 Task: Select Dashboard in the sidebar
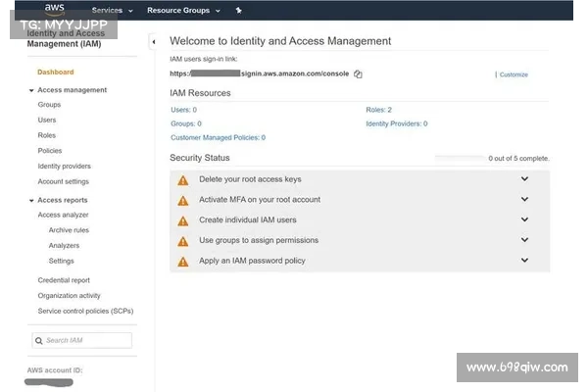[x=56, y=72]
